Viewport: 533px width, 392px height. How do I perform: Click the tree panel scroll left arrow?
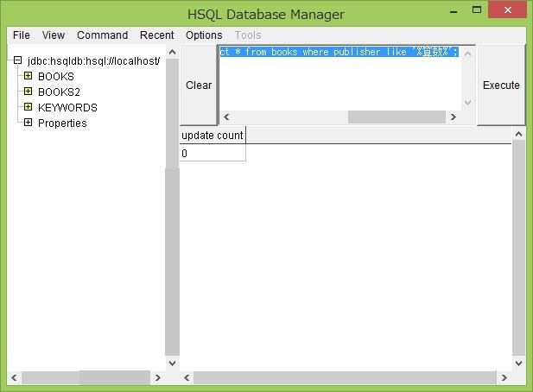click(x=15, y=377)
